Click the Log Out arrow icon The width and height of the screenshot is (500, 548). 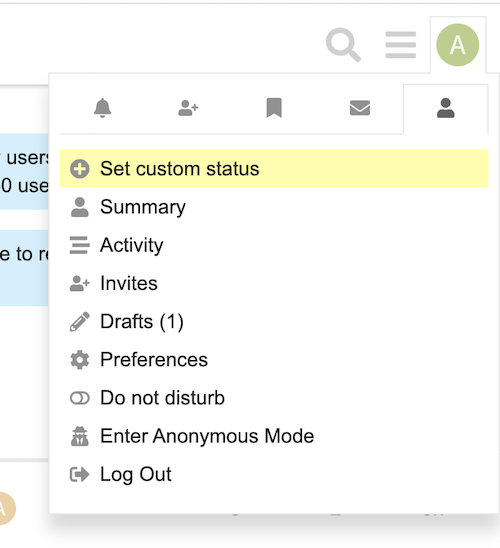(80, 475)
